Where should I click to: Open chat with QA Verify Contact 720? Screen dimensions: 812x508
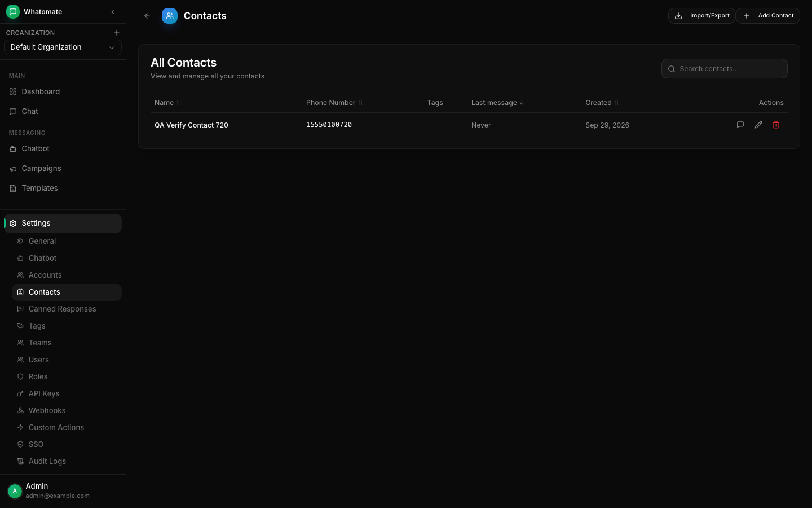pyautogui.click(x=740, y=125)
